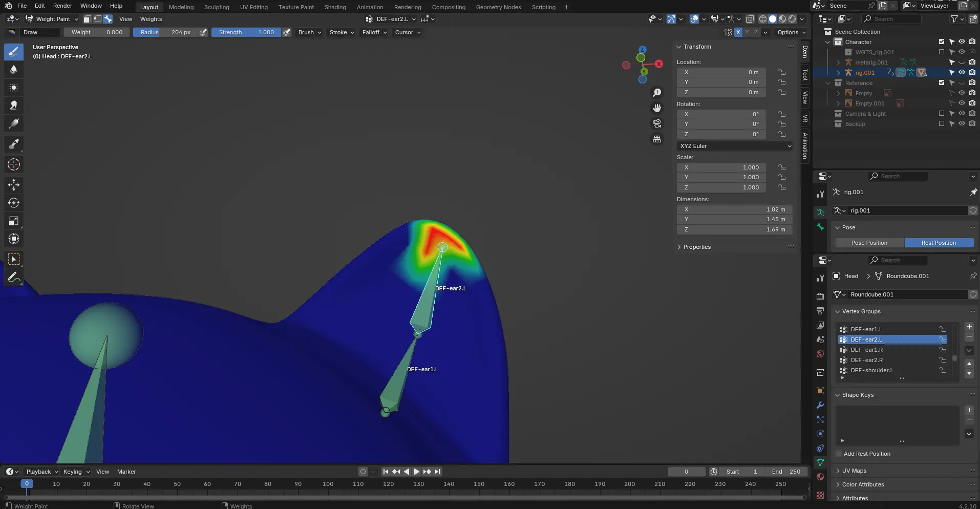Viewport: 980px width, 509px height.
Task: Open the Falloff dropdown
Action: [x=374, y=32]
